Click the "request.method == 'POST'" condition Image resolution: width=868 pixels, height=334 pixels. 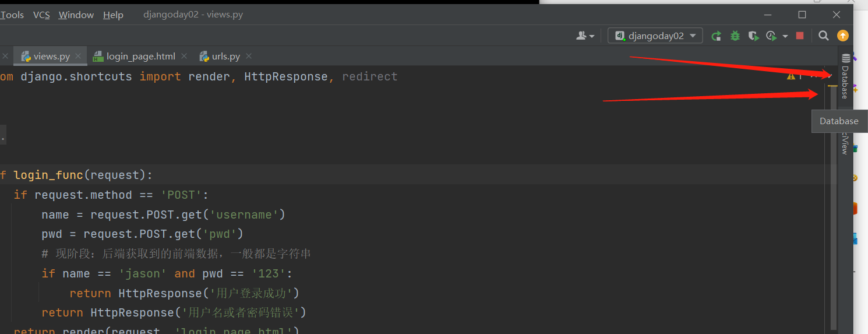pyautogui.click(x=118, y=195)
